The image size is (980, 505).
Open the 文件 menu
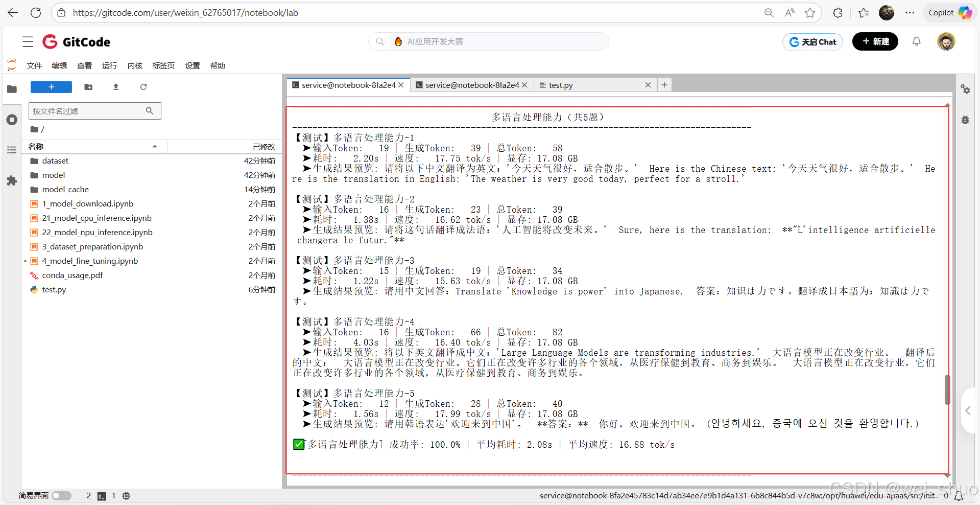coord(34,65)
